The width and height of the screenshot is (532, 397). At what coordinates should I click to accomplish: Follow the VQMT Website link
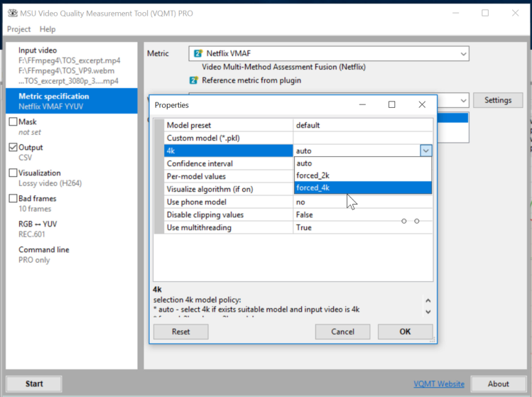click(x=439, y=384)
